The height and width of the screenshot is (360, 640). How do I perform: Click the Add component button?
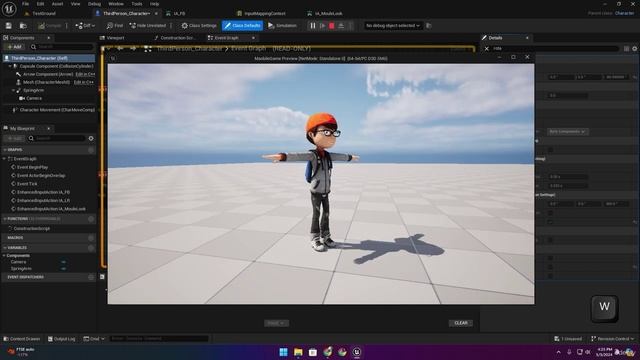click(14, 47)
